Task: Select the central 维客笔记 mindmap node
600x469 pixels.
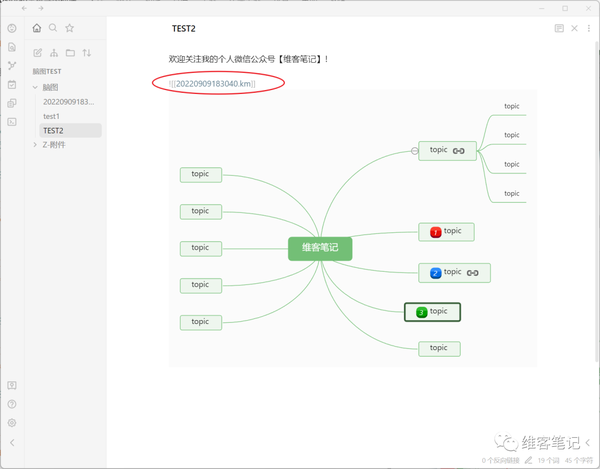Action: (321, 247)
